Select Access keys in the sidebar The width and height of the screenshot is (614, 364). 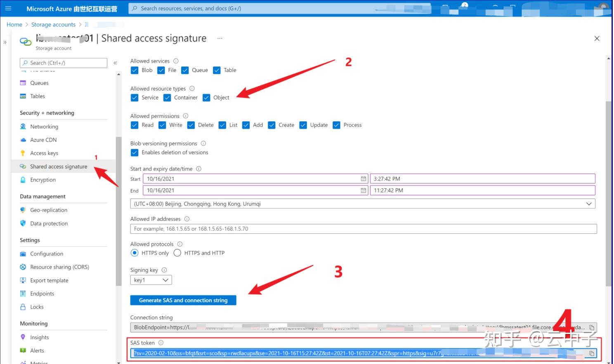pos(44,153)
